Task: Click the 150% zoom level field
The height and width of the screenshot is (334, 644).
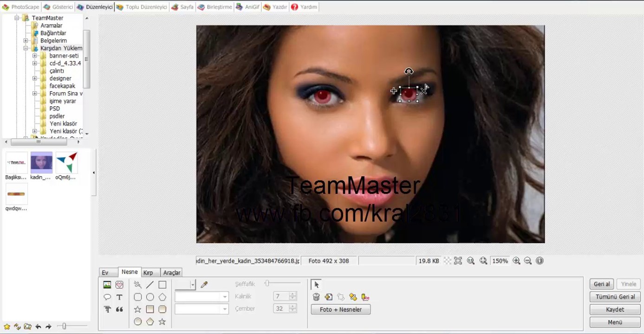Action: [500, 261]
